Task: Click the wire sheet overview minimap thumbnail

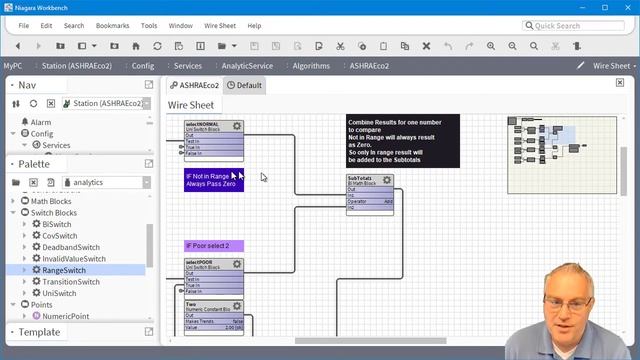Action: click(x=562, y=155)
